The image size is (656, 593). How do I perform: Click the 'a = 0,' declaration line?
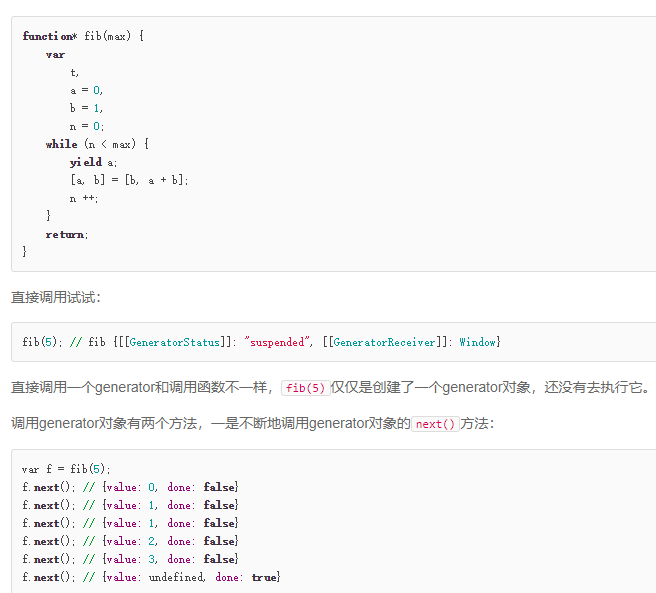click(x=86, y=90)
